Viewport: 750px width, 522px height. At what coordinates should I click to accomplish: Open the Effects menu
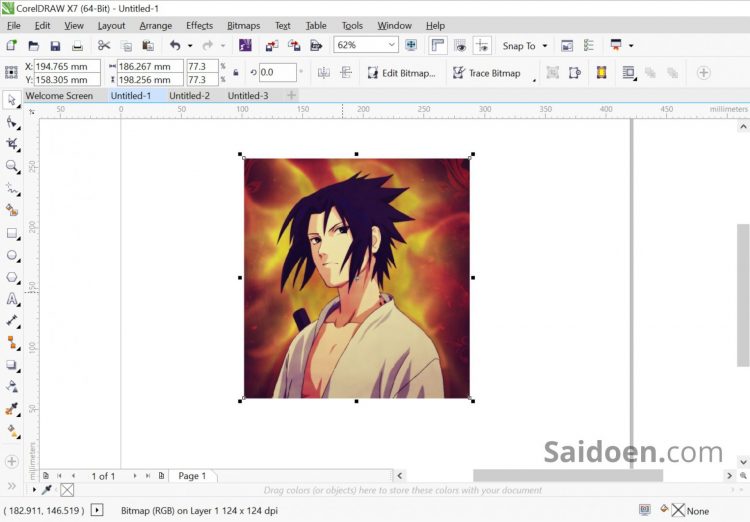pos(199,25)
